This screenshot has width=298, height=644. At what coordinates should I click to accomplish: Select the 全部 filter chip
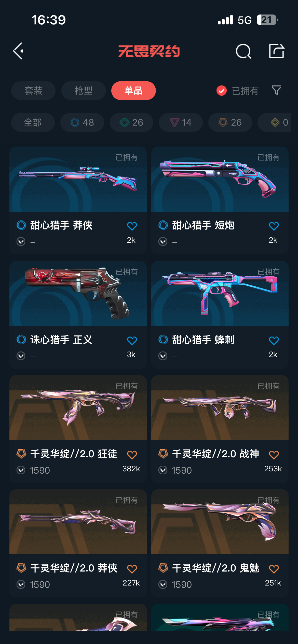pos(33,122)
